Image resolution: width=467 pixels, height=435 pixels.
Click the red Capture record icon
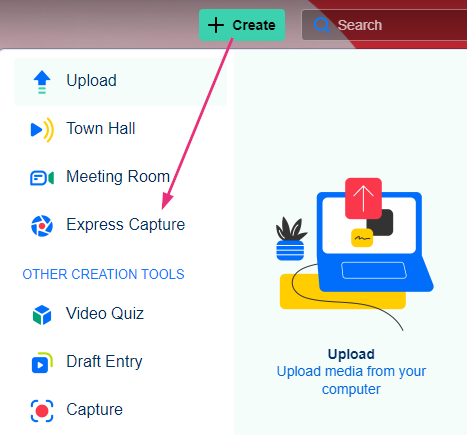point(42,411)
